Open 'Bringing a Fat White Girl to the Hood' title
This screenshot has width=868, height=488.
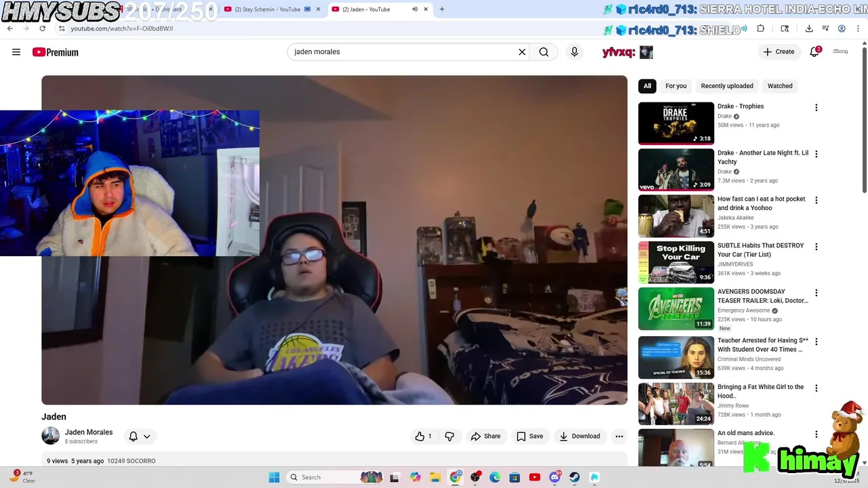pos(761,391)
